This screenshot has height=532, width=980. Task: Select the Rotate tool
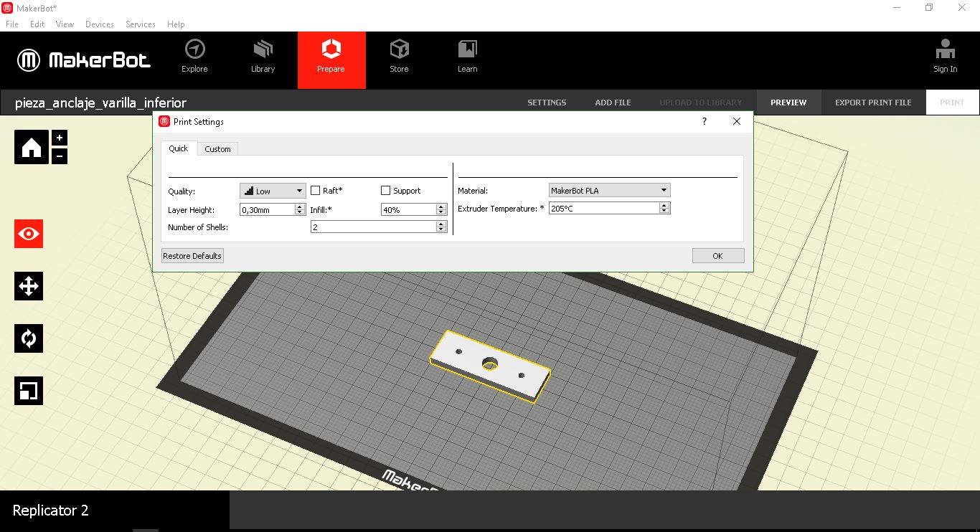point(29,338)
